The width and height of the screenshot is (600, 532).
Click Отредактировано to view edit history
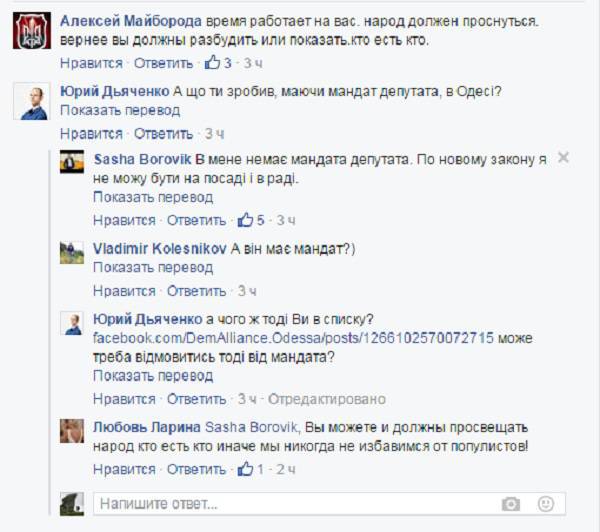327,399
